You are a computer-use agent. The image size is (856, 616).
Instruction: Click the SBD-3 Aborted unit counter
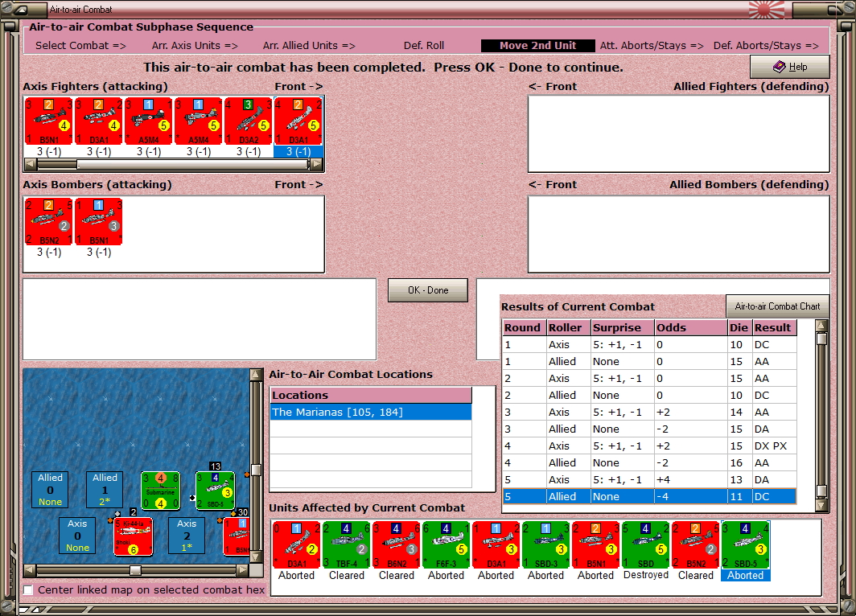coord(546,544)
